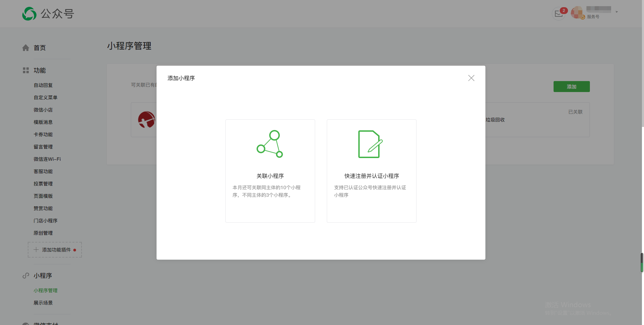The height and width of the screenshot is (325, 644).
Task: Open 展示场景 in sidebar
Action: point(43,303)
